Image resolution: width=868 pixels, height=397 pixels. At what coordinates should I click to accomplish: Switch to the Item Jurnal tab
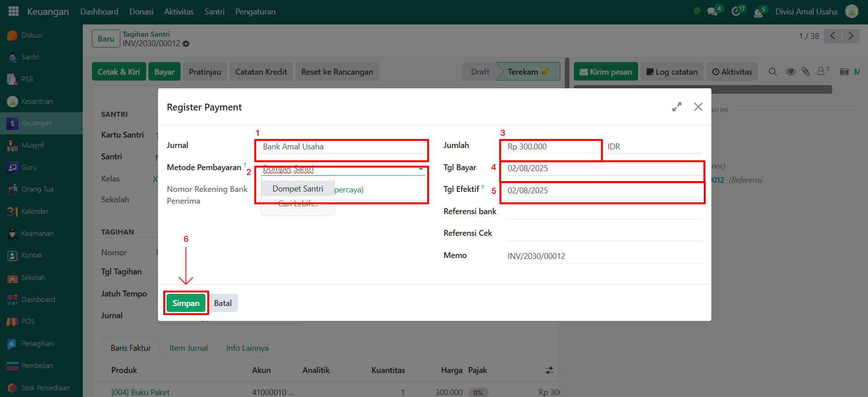pos(188,348)
